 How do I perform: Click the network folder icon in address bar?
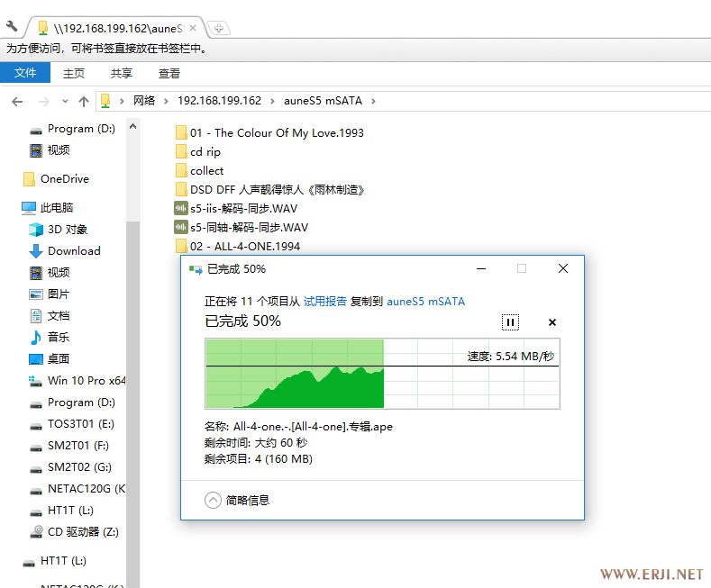coord(105,101)
